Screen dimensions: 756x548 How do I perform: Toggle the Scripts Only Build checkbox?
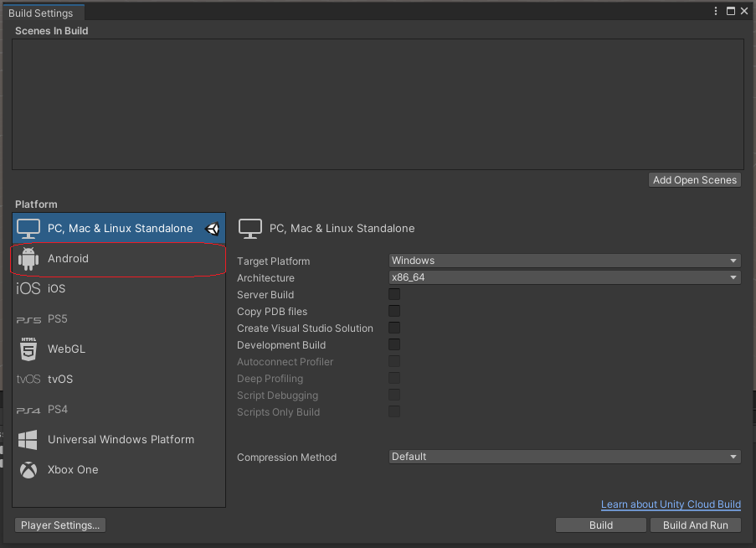click(x=394, y=412)
